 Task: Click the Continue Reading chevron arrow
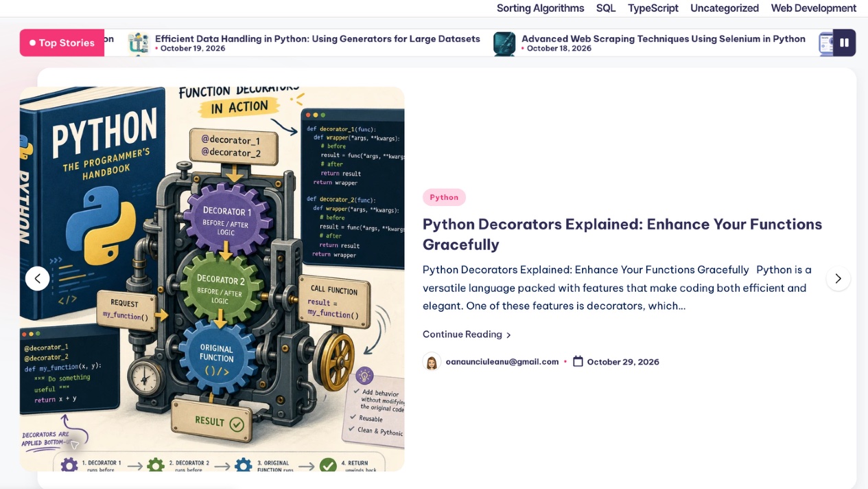tap(508, 335)
